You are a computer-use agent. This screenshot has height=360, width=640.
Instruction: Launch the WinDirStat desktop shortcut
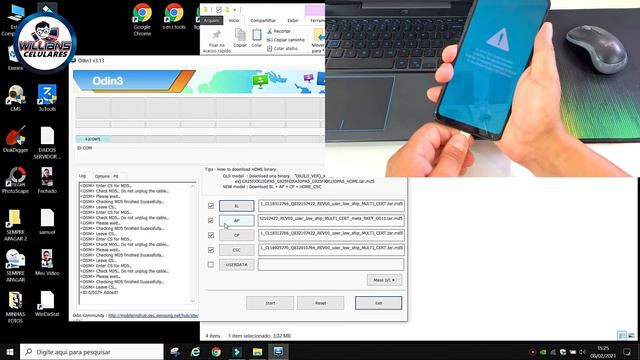[47, 304]
